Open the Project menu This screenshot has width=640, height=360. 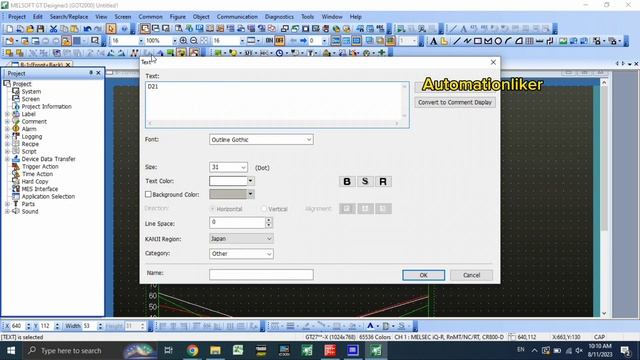click(x=17, y=17)
